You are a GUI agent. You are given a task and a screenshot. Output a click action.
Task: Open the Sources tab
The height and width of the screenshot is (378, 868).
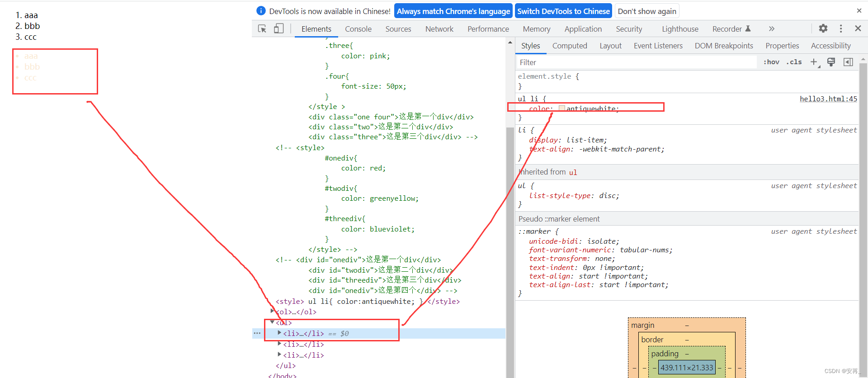click(x=398, y=29)
